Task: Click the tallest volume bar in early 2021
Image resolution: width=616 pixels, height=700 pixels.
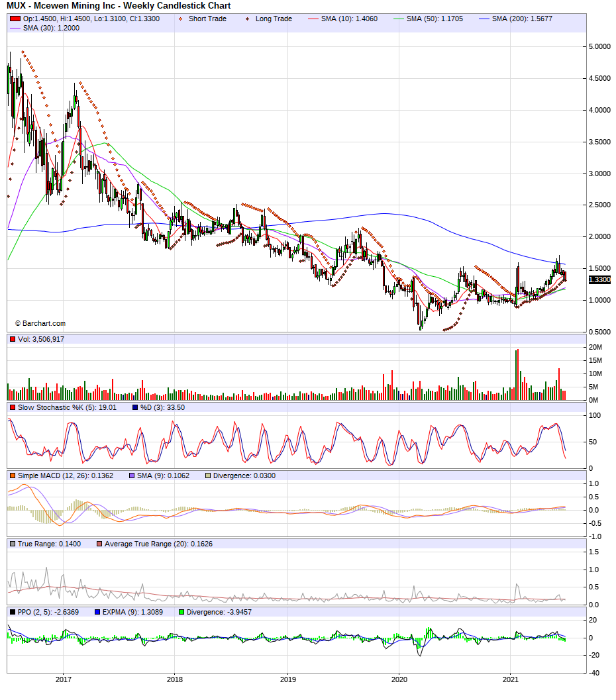Action: [517, 375]
